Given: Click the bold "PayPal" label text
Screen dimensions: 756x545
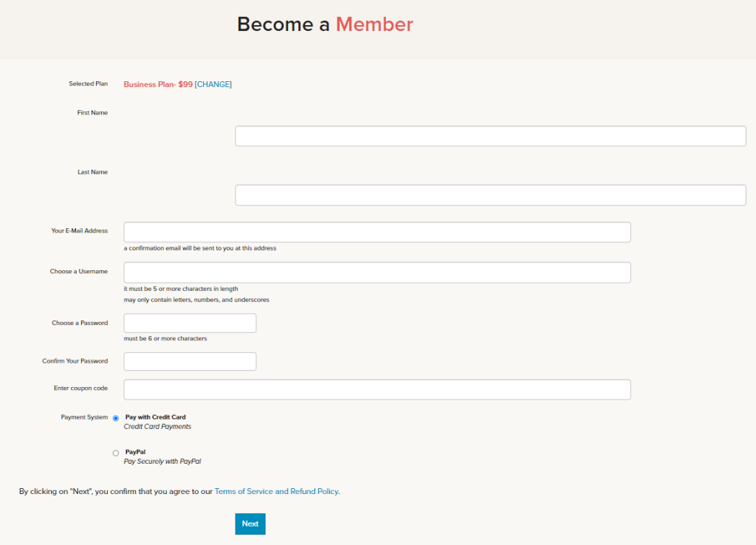Looking at the screenshot, I should (136, 452).
